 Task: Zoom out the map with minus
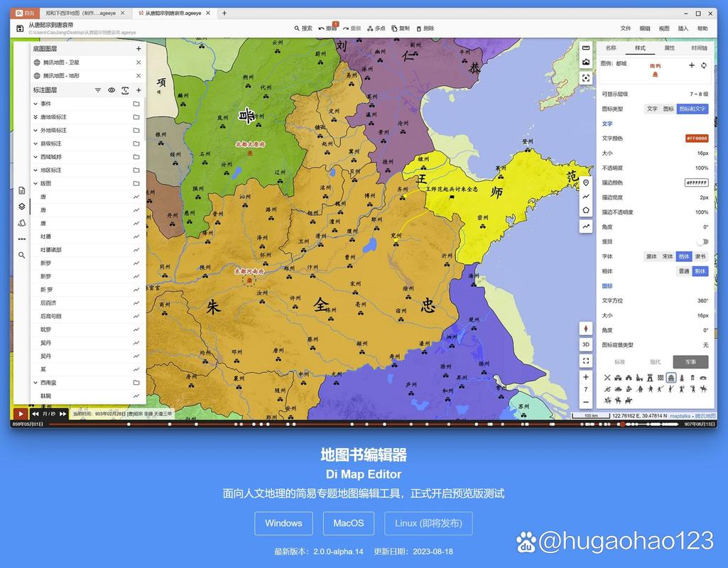(x=586, y=402)
